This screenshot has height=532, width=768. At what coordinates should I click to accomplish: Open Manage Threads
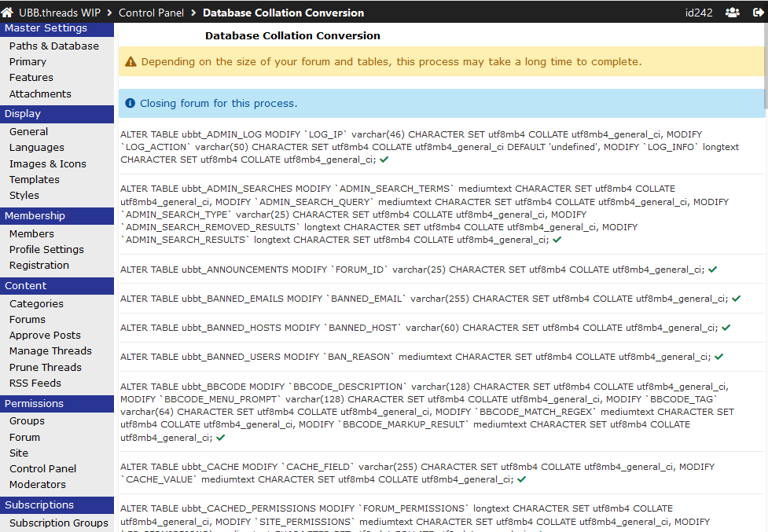click(50, 351)
